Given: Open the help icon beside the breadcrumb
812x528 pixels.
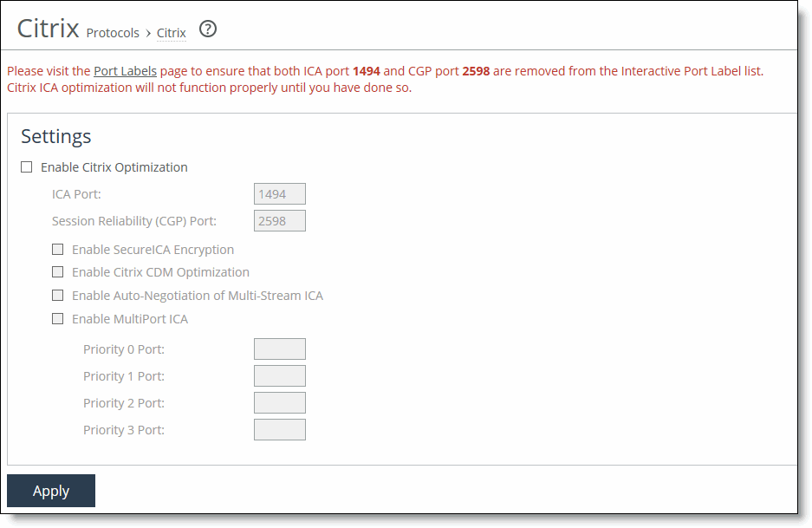Looking at the screenshot, I should click(x=207, y=29).
